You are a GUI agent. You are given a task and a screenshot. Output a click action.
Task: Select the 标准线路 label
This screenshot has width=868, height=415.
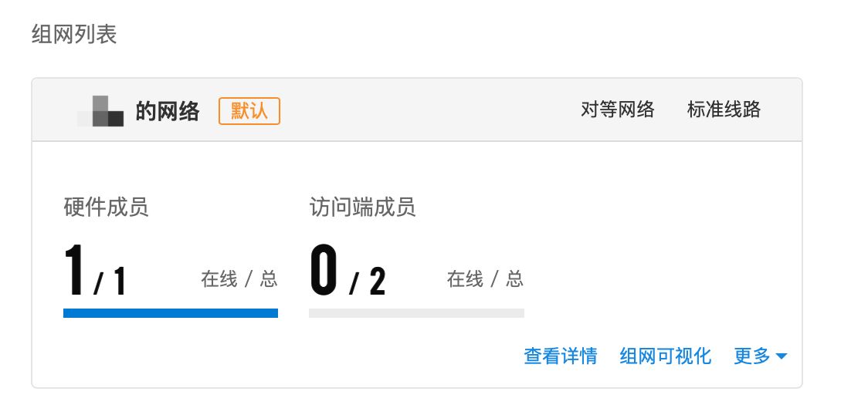(x=724, y=110)
